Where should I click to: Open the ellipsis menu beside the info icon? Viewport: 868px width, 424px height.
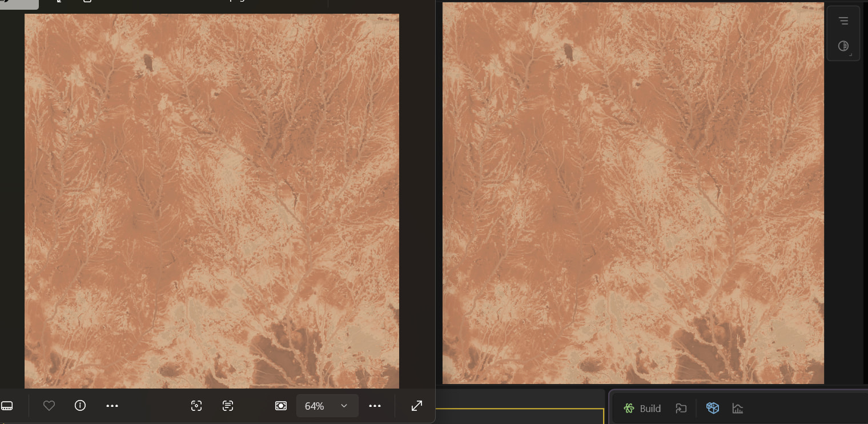click(x=112, y=406)
